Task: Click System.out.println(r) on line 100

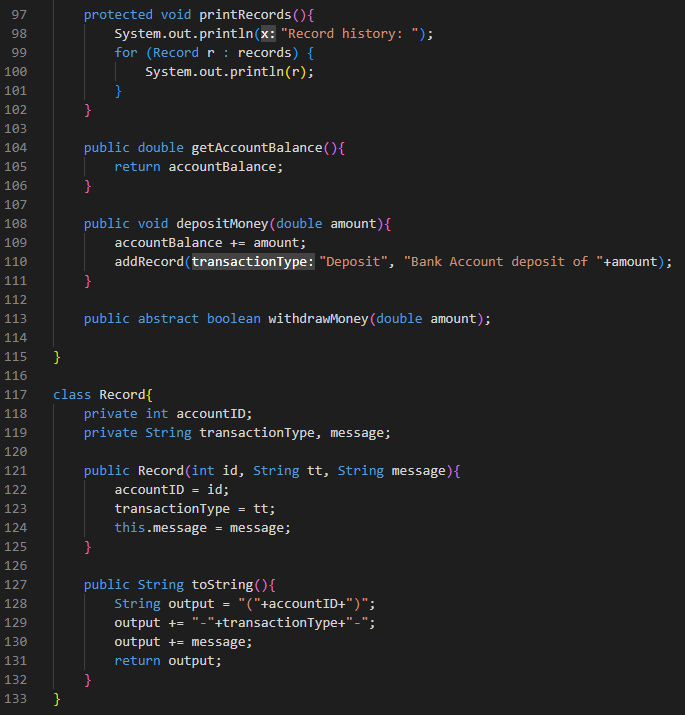Action: (229, 72)
